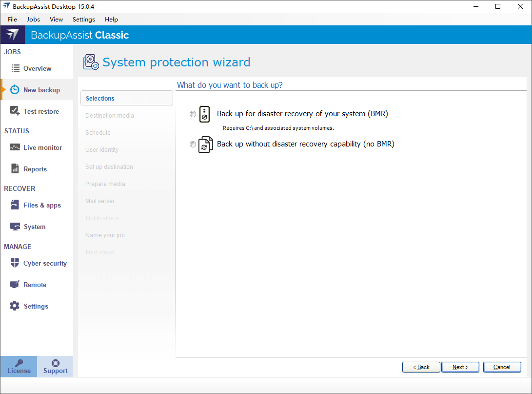532x394 pixels.
Task: Click the New backup clock icon
Action: (15, 90)
